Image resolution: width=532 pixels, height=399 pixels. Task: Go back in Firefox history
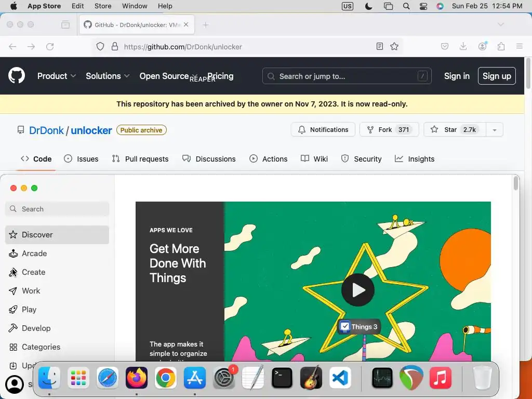point(12,46)
